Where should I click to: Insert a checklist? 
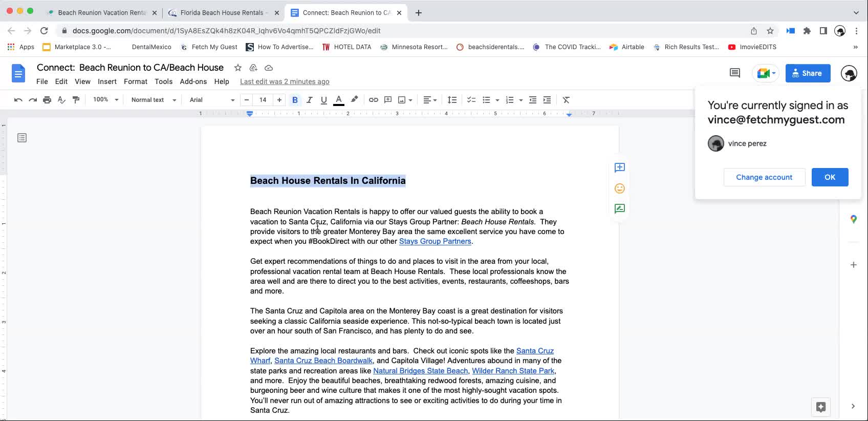coord(471,100)
